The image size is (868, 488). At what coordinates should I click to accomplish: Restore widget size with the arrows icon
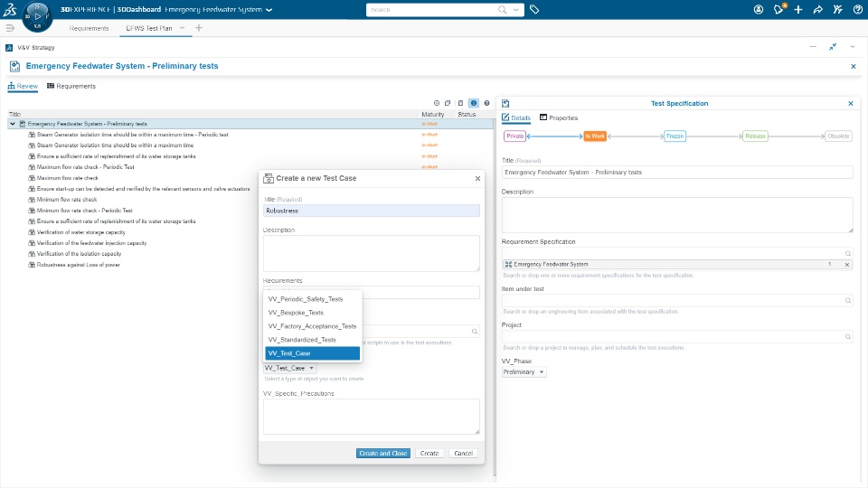[833, 47]
